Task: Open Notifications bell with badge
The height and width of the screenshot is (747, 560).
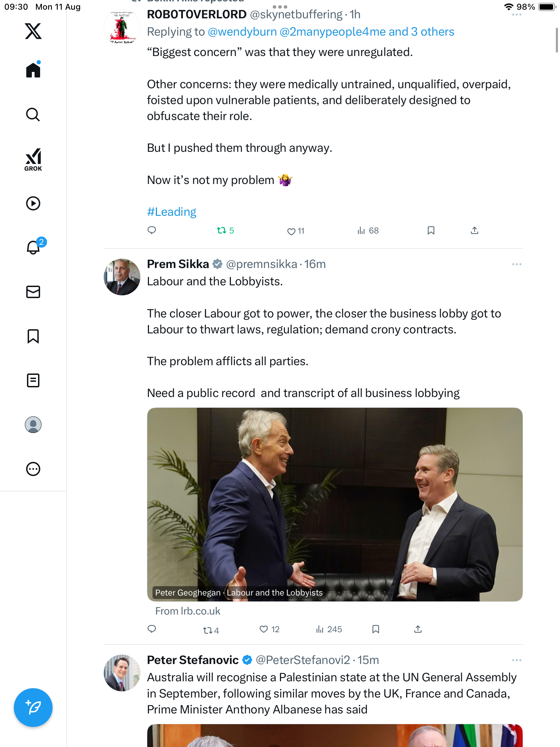Action: click(x=34, y=247)
